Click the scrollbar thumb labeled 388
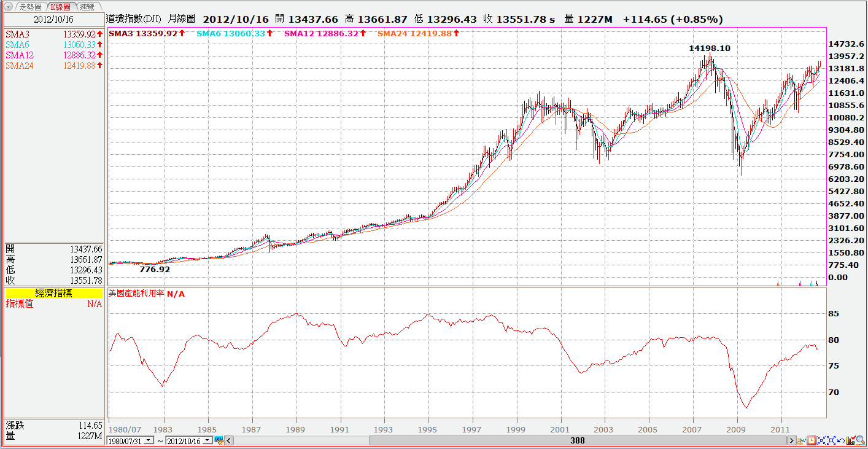 (578, 440)
